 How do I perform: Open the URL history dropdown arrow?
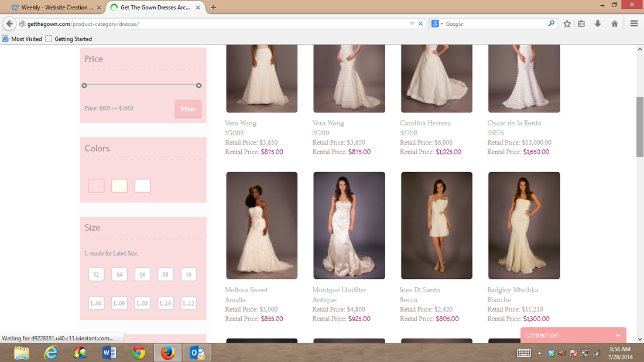[412, 24]
